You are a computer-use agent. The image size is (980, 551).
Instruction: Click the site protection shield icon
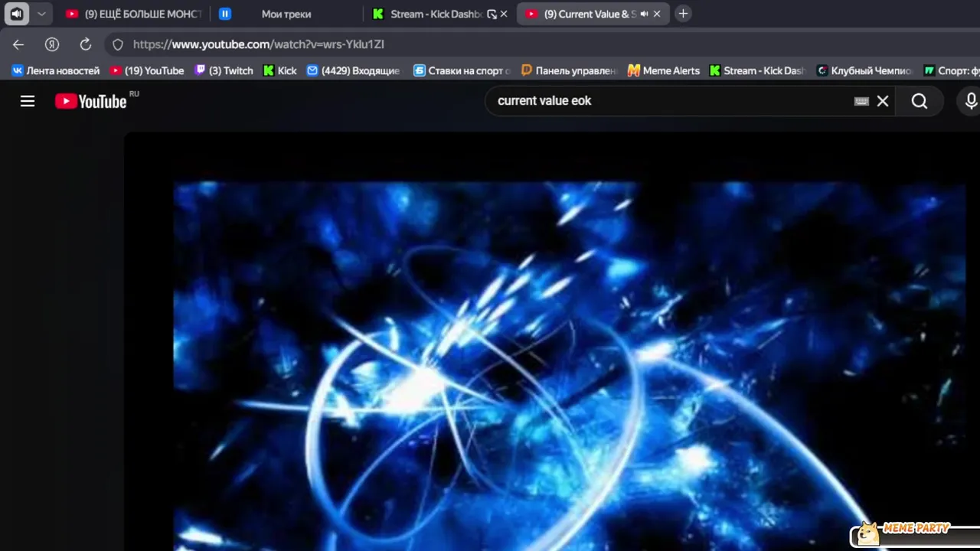coord(118,44)
